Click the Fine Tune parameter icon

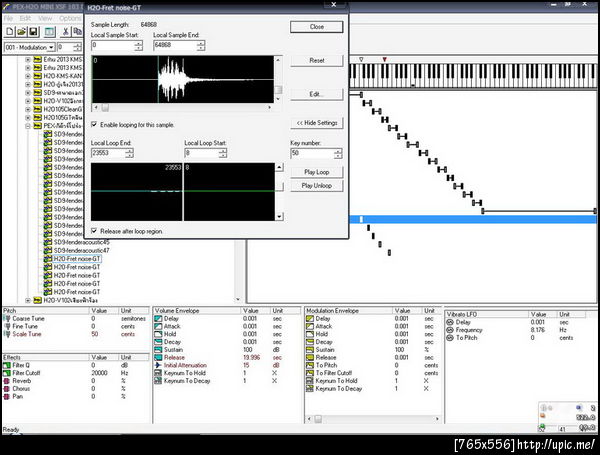(x=7, y=326)
